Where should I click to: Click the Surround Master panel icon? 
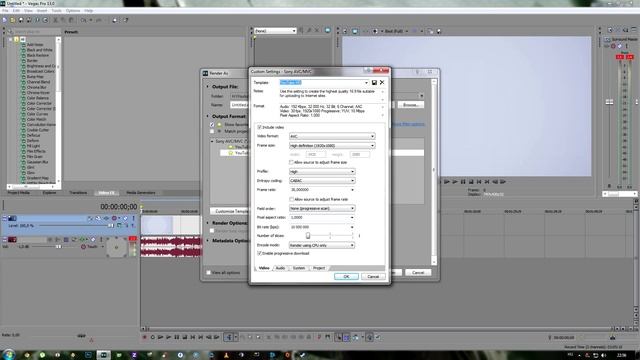click(607, 39)
